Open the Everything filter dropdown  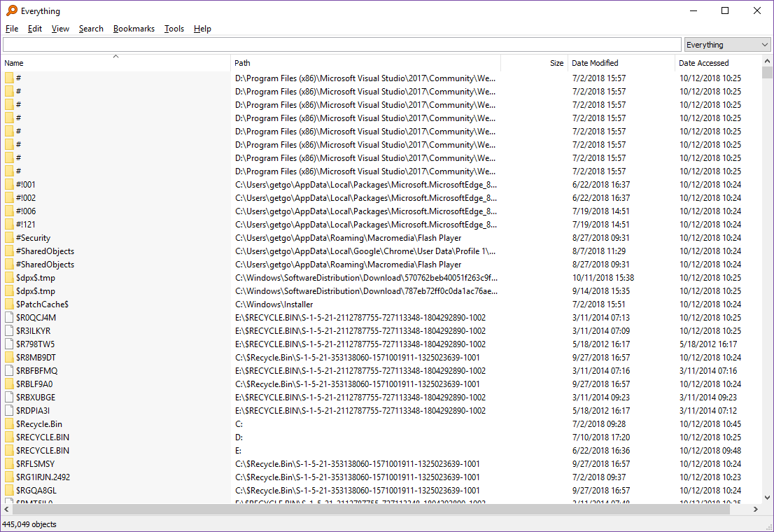727,45
